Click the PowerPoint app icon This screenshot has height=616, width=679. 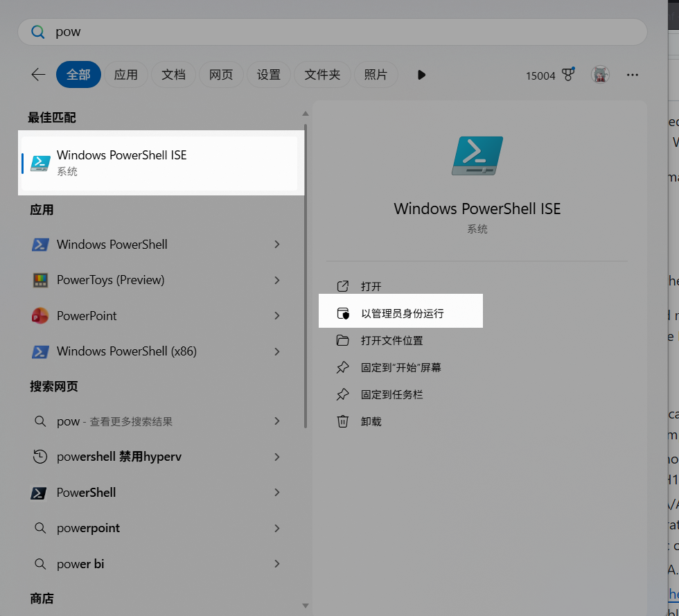[40, 316]
